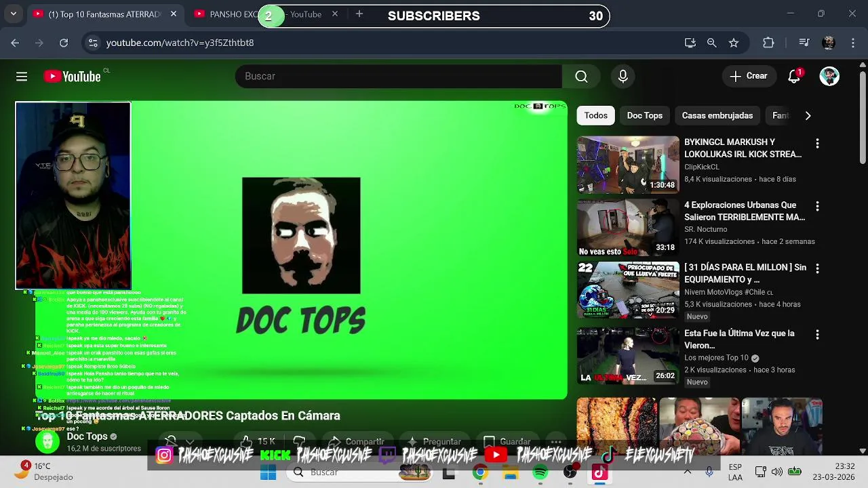Reload the page in Chrome

click(x=64, y=43)
